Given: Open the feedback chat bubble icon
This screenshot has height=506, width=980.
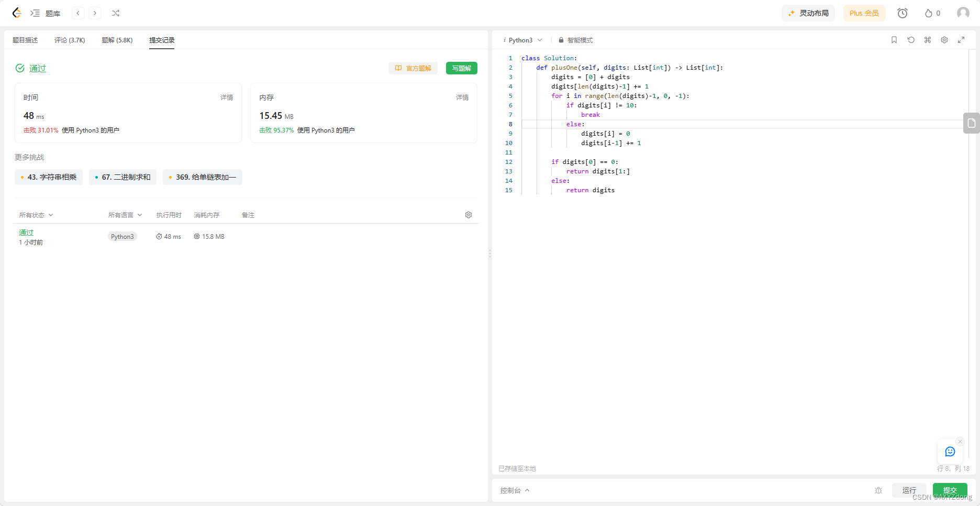Looking at the screenshot, I should point(950,452).
